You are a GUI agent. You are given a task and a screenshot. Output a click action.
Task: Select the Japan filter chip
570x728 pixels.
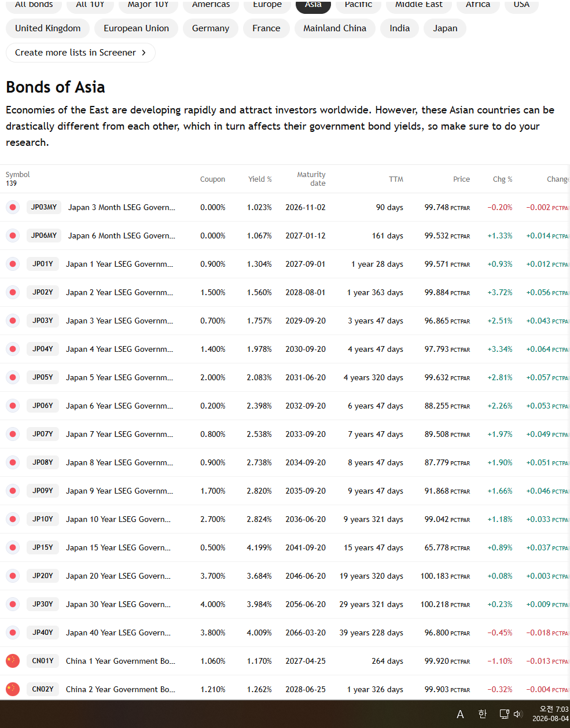445,28
